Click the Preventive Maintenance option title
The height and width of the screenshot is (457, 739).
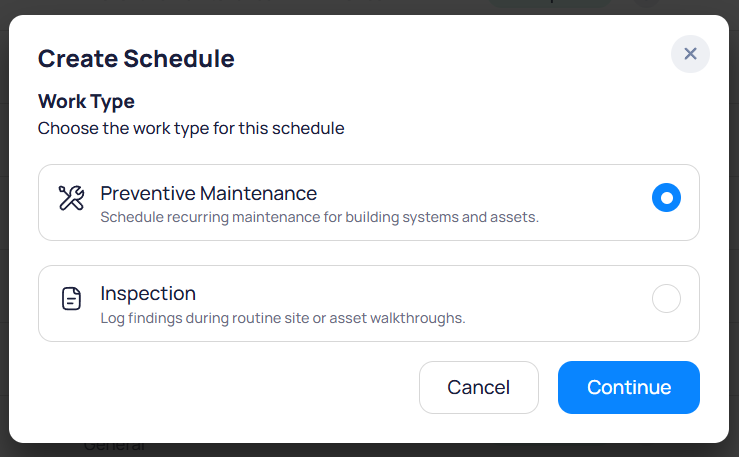pos(208,193)
